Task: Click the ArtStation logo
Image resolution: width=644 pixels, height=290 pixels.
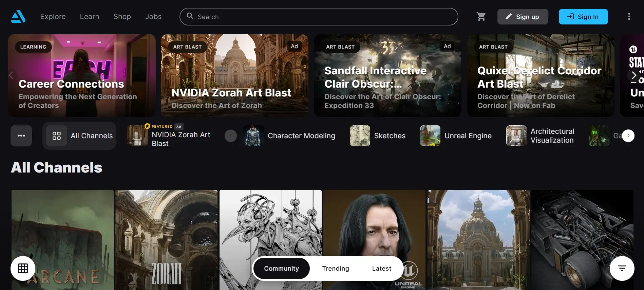Action: coord(18,17)
